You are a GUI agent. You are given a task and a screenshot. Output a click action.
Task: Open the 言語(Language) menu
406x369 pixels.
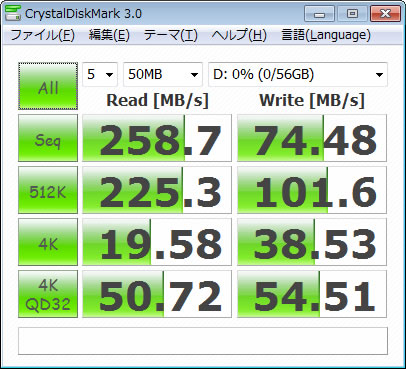(x=326, y=35)
